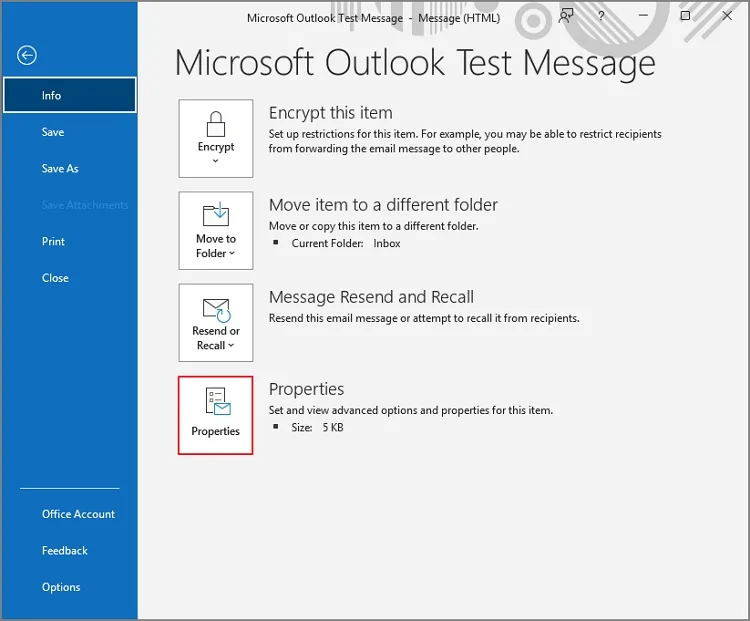Click the back arrow to return to message
Viewport: 750px width, 621px height.
[x=26, y=56]
